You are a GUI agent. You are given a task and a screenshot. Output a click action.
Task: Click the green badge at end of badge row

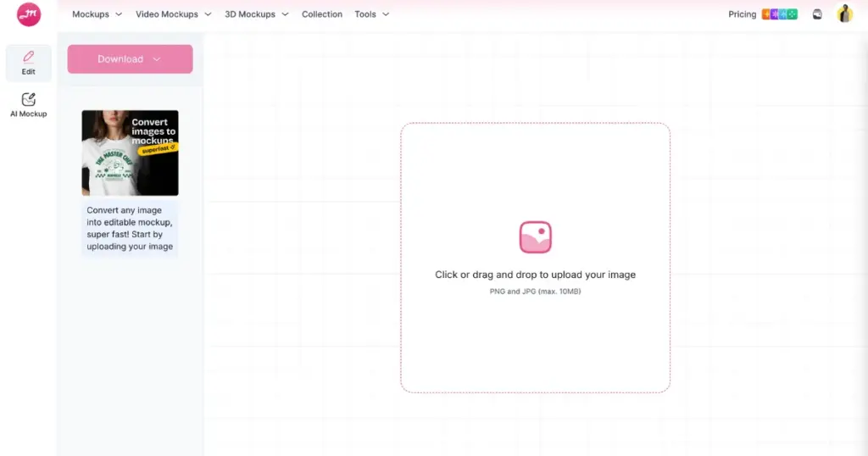point(793,14)
